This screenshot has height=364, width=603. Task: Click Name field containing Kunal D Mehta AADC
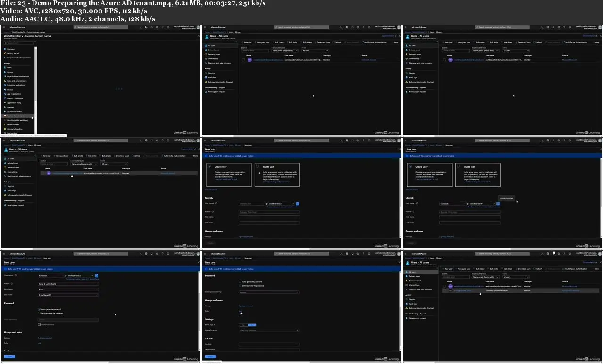click(68, 284)
